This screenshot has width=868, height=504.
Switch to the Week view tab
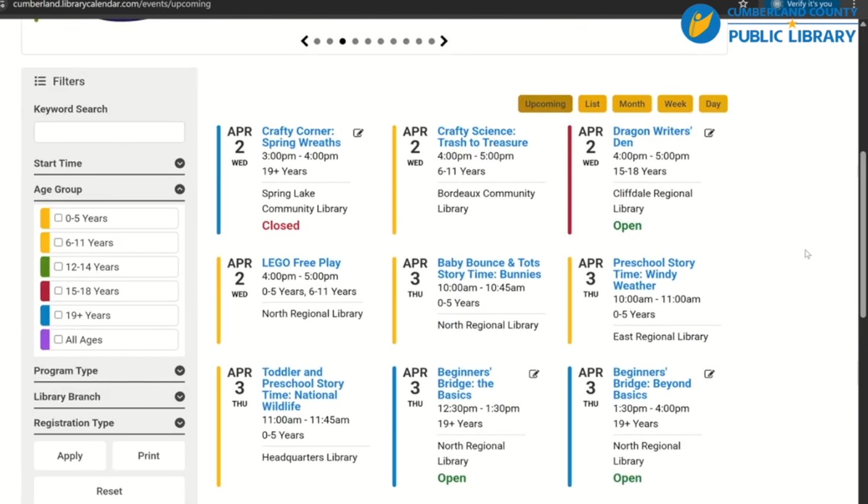tap(675, 104)
